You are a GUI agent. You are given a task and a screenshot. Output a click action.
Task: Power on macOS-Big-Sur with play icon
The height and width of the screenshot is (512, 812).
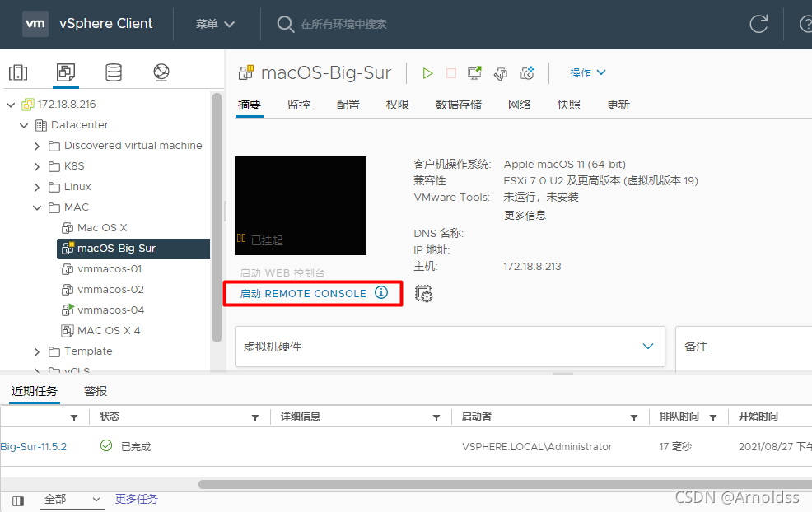(x=427, y=73)
